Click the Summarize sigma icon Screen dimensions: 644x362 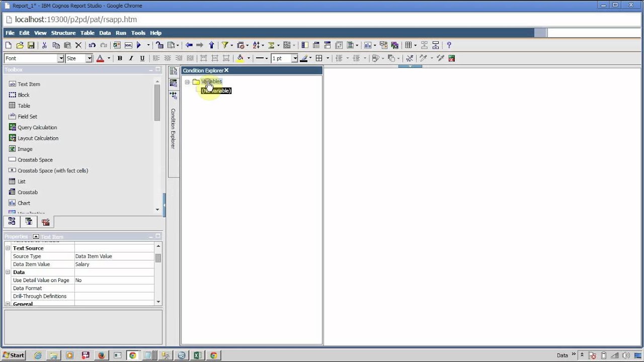271,45
